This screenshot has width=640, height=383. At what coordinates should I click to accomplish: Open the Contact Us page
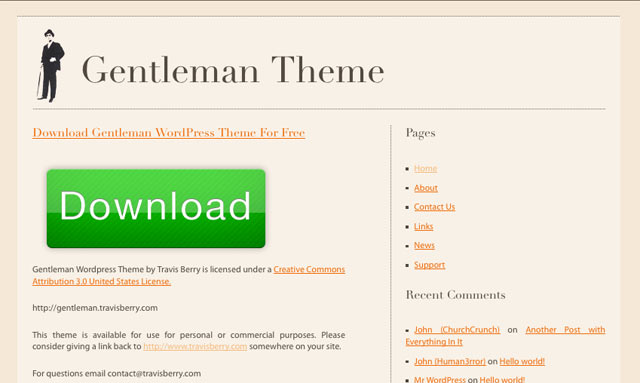tap(434, 207)
